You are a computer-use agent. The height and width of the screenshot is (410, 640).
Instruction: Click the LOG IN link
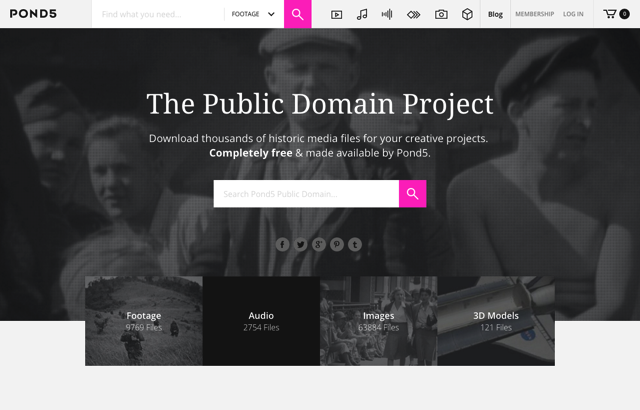click(573, 14)
